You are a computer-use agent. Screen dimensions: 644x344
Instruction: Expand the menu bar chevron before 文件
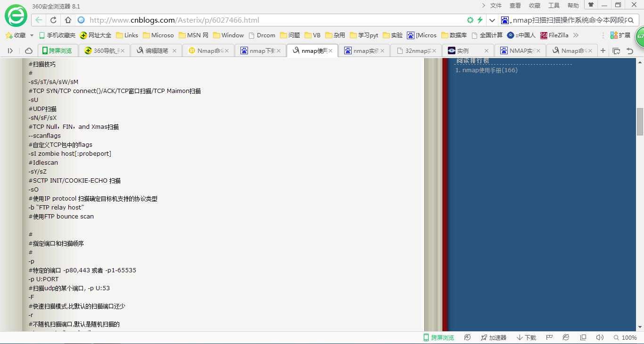click(x=484, y=6)
